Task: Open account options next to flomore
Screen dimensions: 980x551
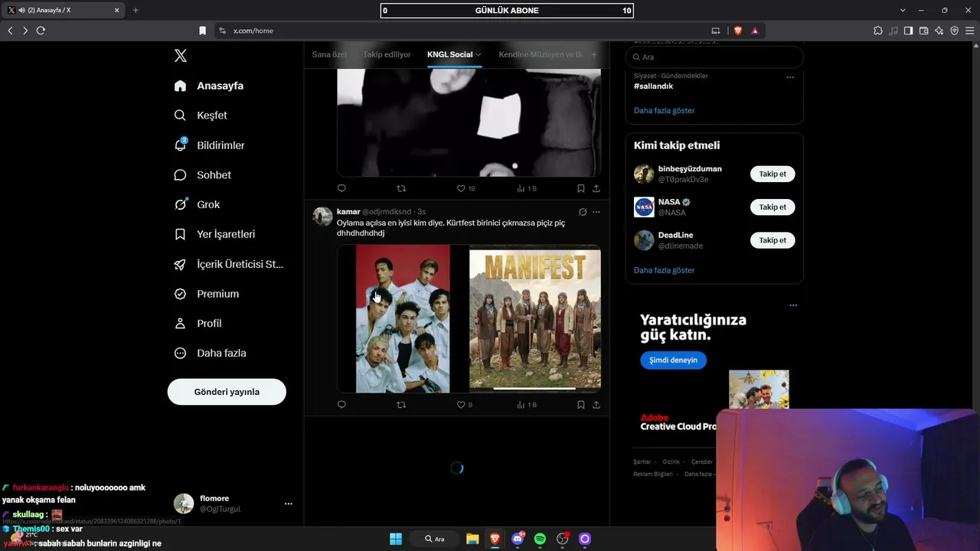Action: [x=289, y=504]
